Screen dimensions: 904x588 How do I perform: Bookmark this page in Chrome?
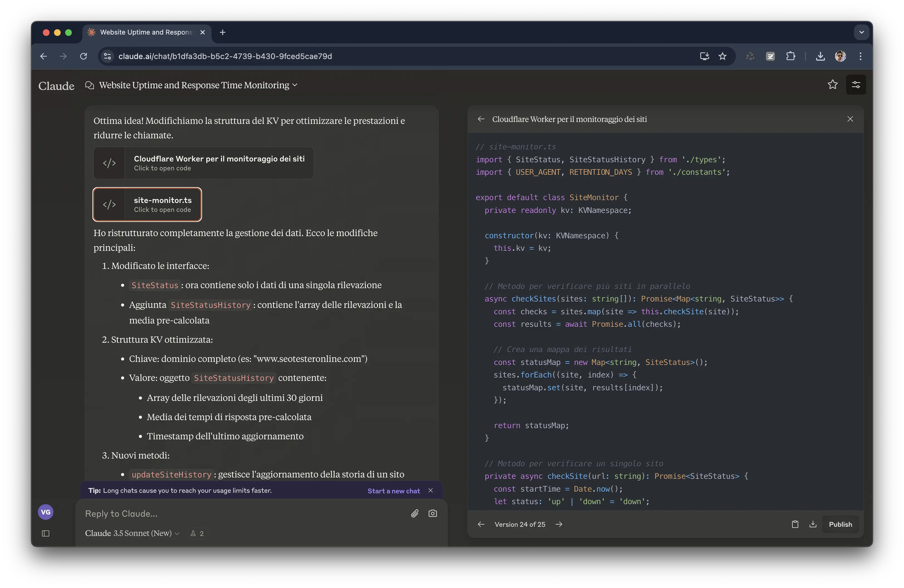[x=723, y=56]
